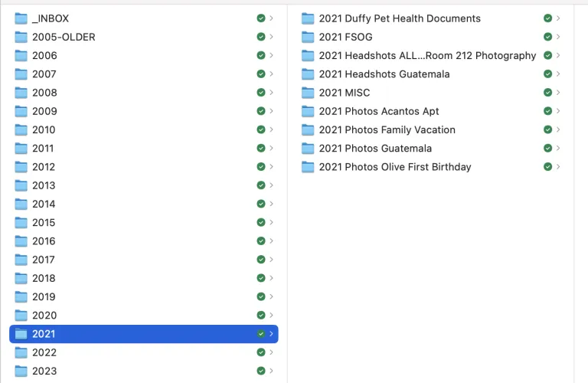Expand 2021 Duffy Pet Health Documents chevron
Screen dimensions: 588x383
(557, 18)
